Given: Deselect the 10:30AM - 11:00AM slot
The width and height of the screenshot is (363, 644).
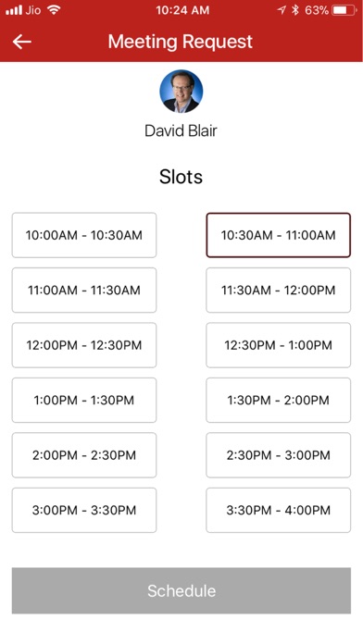Looking at the screenshot, I should tap(279, 235).
